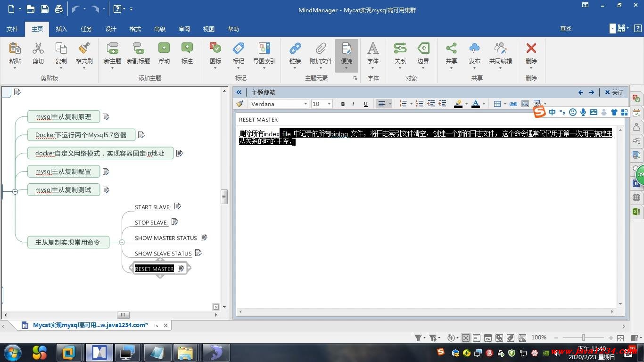Click the 字体 font ribbon icon

(x=373, y=48)
